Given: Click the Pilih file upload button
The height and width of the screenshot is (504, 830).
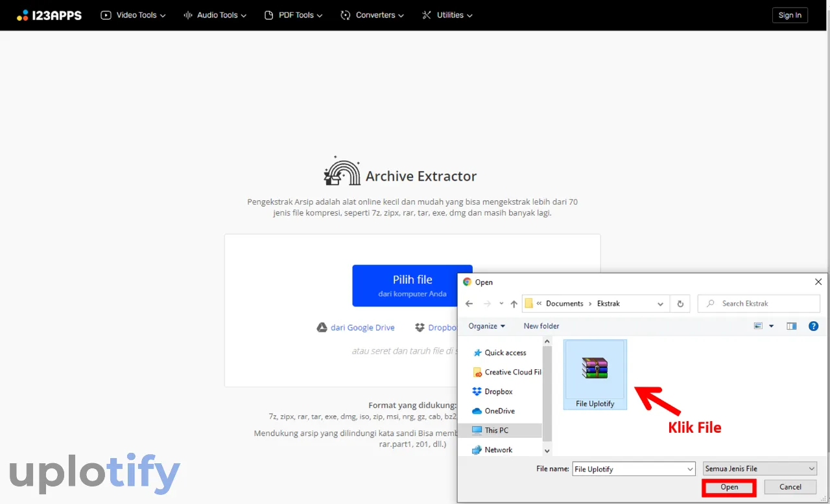Looking at the screenshot, I should [x=412, y=286].
